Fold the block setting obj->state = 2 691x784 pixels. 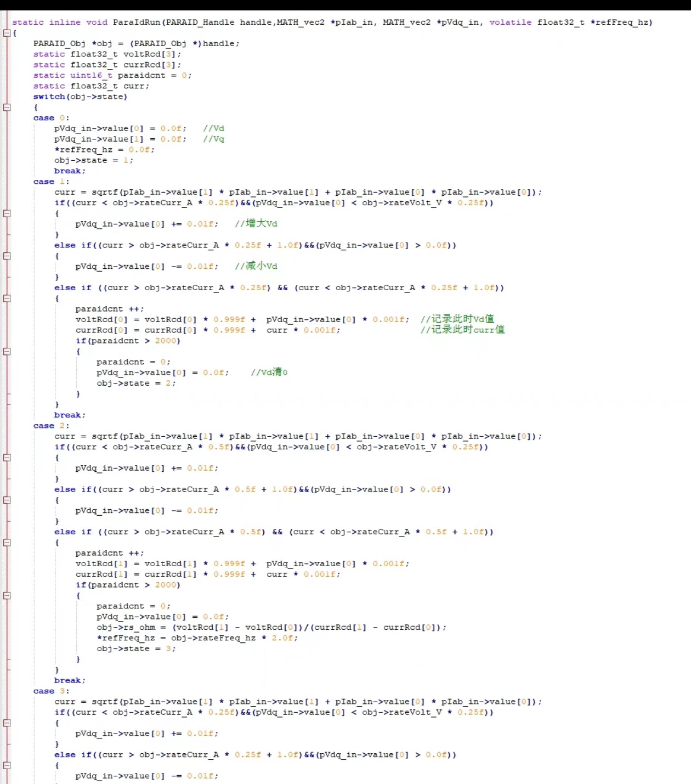click(x=7, y=352)
